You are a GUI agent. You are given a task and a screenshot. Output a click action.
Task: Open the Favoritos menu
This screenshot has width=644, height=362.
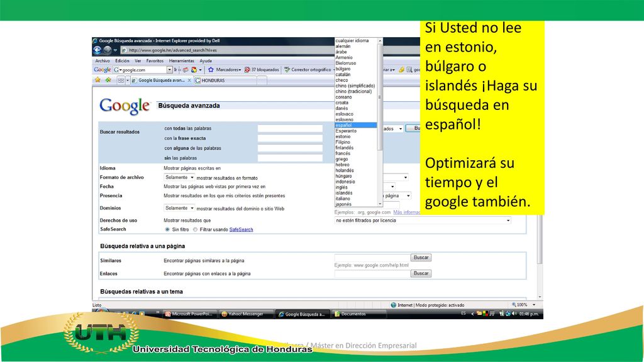[155, 61]
